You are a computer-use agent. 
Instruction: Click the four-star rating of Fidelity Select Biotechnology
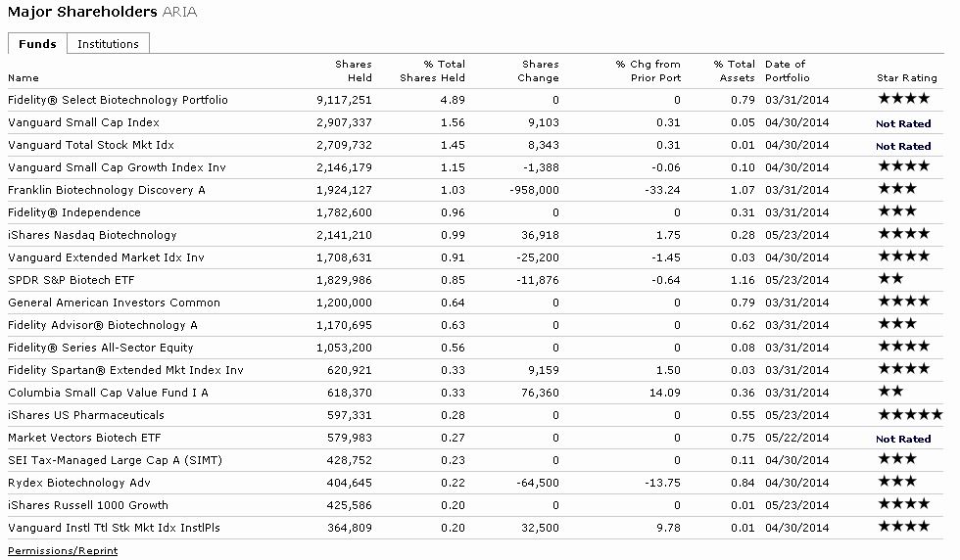pyautogui.click(x=903, y=100)
